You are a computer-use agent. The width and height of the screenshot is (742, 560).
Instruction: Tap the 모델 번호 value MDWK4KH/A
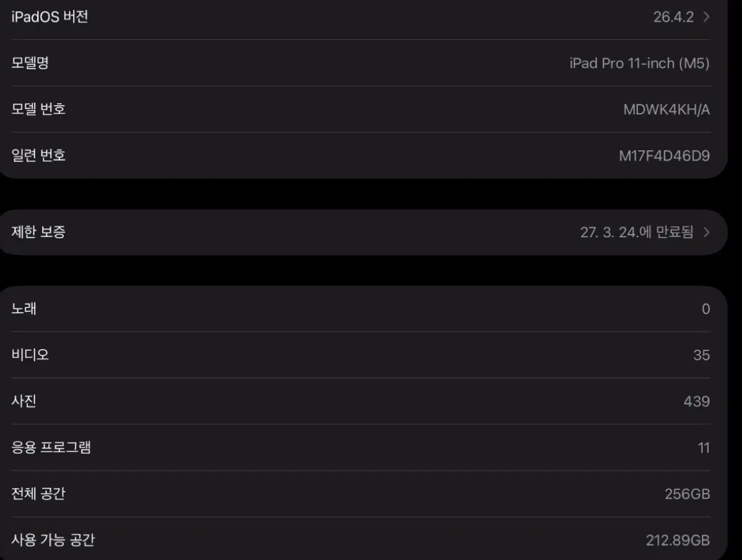point(667,110)
